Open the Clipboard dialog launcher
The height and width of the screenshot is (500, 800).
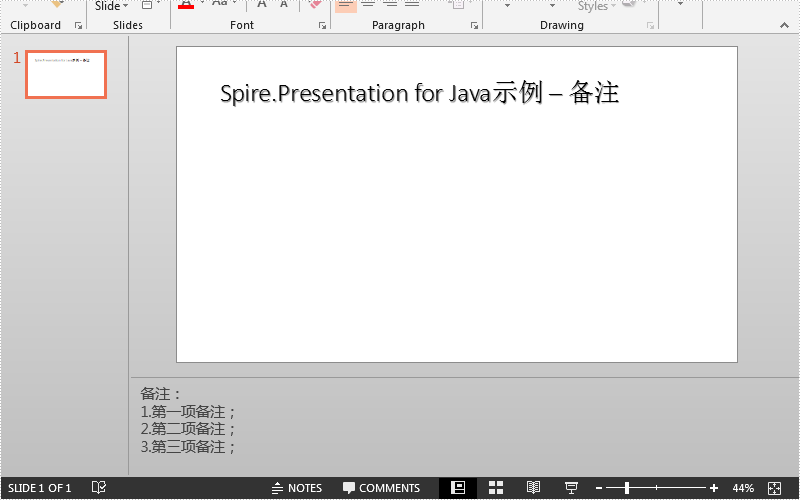click(78, 26)
